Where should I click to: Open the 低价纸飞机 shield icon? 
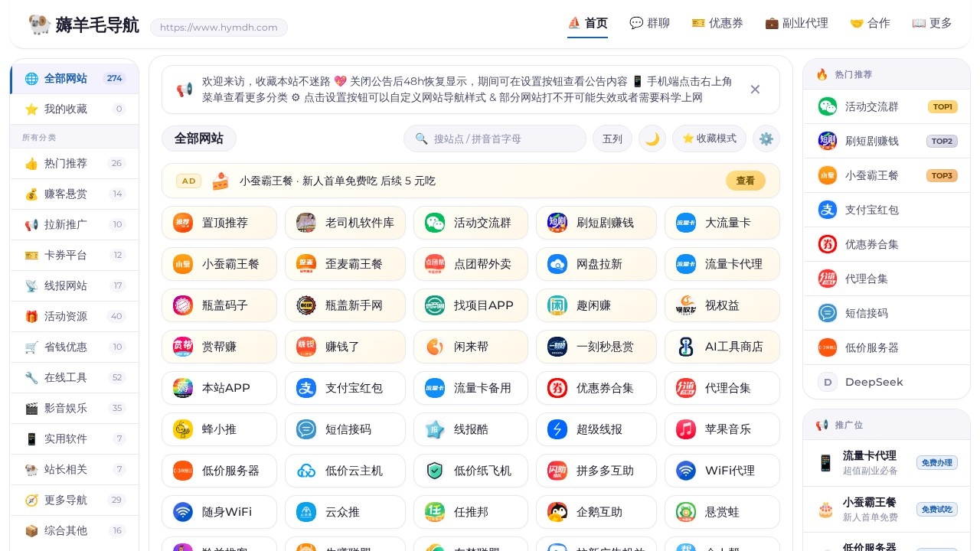coord(435,471)
